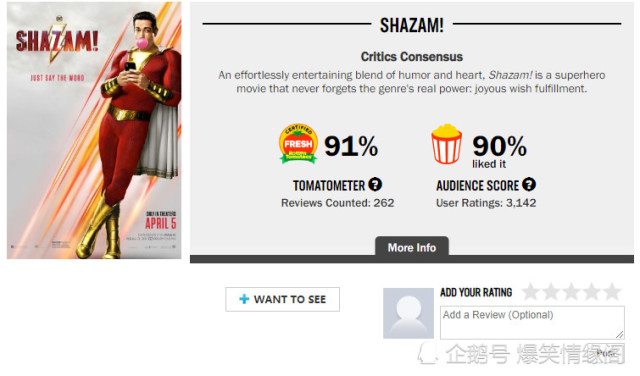Open the Audience Score help question mark
The image size is (640, 376).
pyautogui.click(x=529, y=185)
